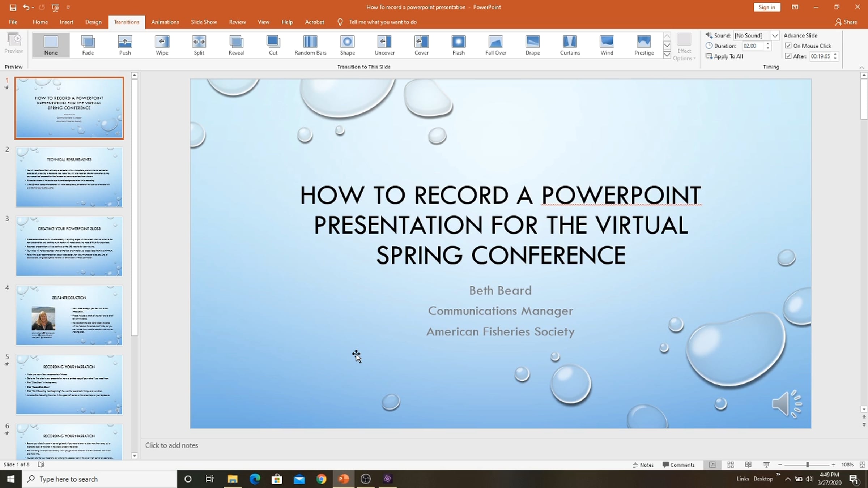Toggle On Mouse Click checkbox

[788, 46]
